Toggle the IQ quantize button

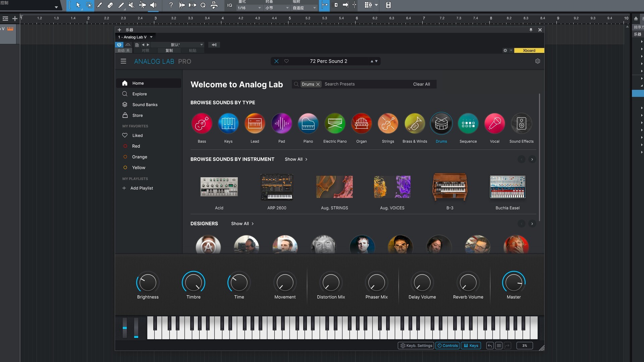[x=230, y=5]
